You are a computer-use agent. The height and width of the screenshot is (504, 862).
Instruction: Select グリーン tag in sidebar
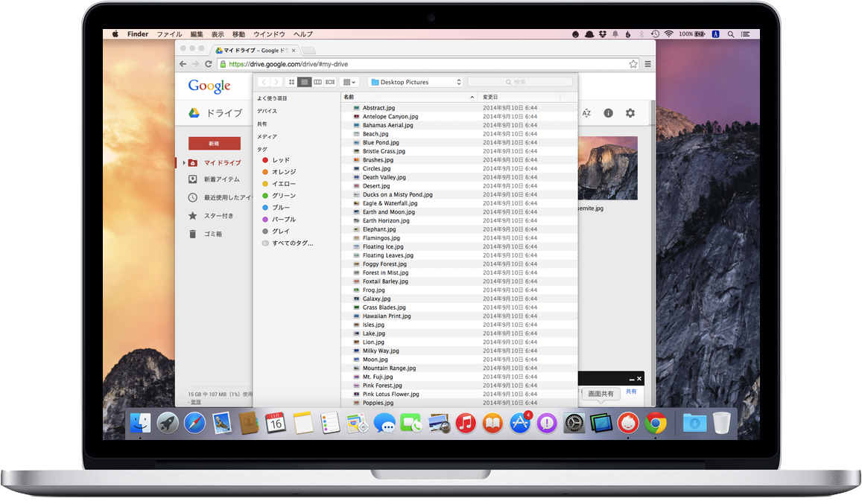(x=284, y=196)
